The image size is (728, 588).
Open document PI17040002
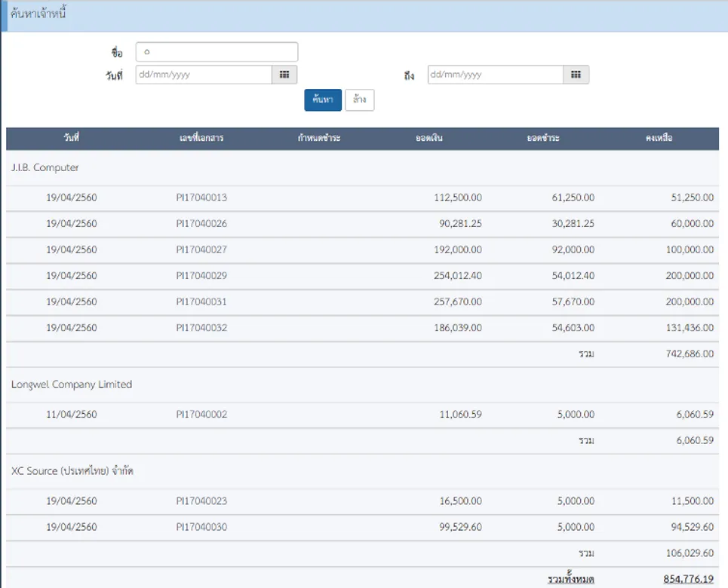pos(201,415)
